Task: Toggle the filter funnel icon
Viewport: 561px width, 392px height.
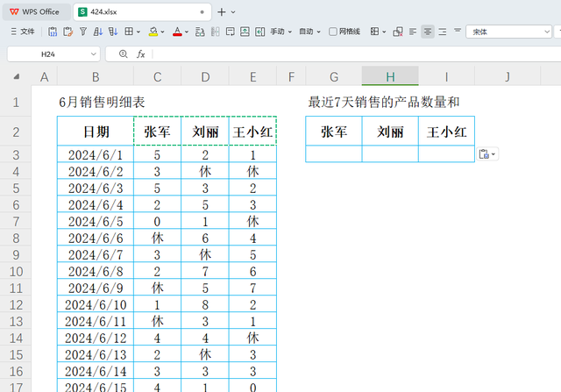Action: pos(83,32)
